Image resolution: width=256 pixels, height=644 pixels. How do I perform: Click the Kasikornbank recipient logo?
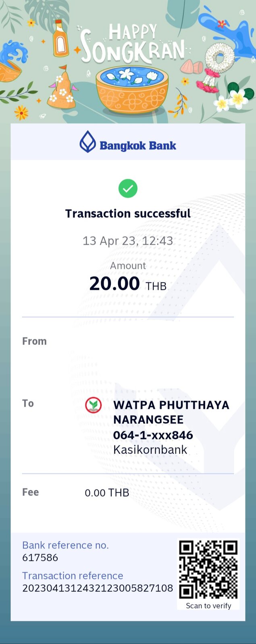(94, 405)
